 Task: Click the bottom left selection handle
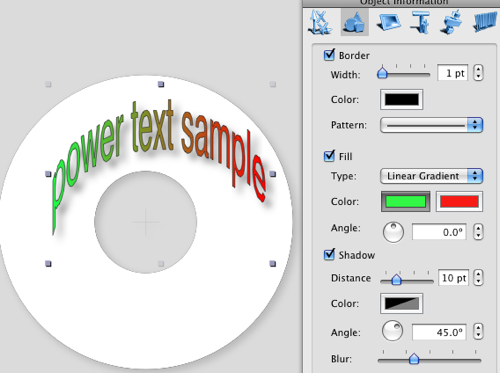(x=48, y=264)
